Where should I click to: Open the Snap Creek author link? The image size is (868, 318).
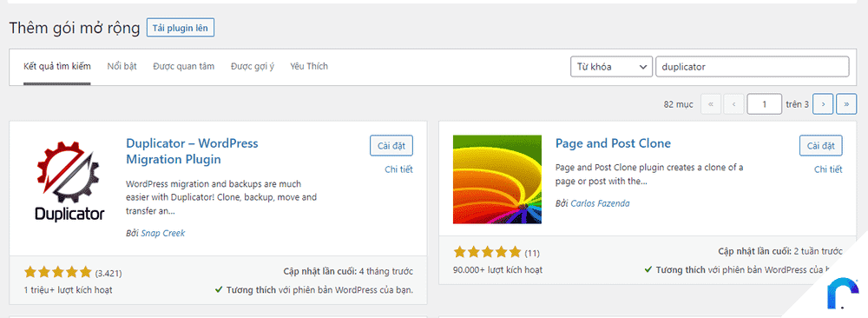(163, 233)
